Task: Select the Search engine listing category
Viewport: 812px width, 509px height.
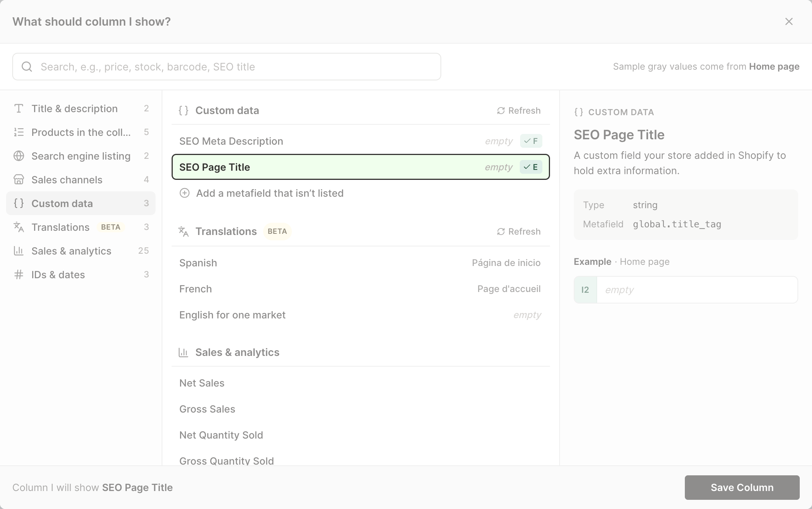Action: pos(81,156)
